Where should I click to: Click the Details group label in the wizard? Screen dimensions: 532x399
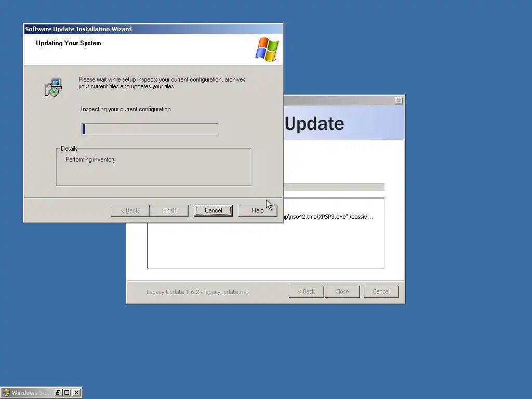coord(69,149)
